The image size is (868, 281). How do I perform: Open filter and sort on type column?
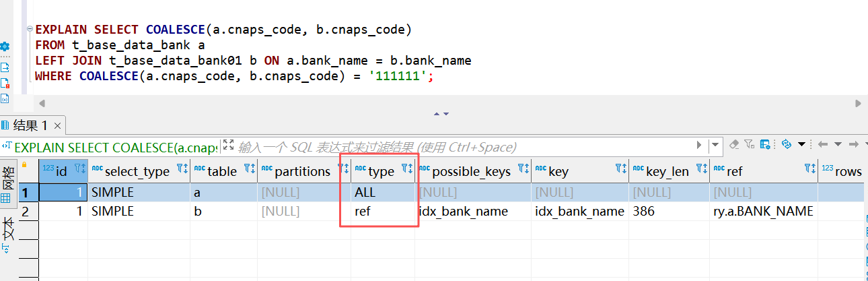[406, 170]
